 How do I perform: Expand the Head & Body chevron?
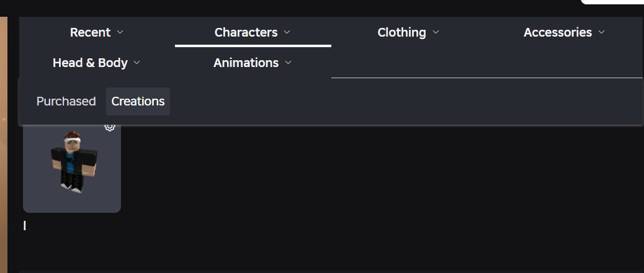[x=137, y=63]
